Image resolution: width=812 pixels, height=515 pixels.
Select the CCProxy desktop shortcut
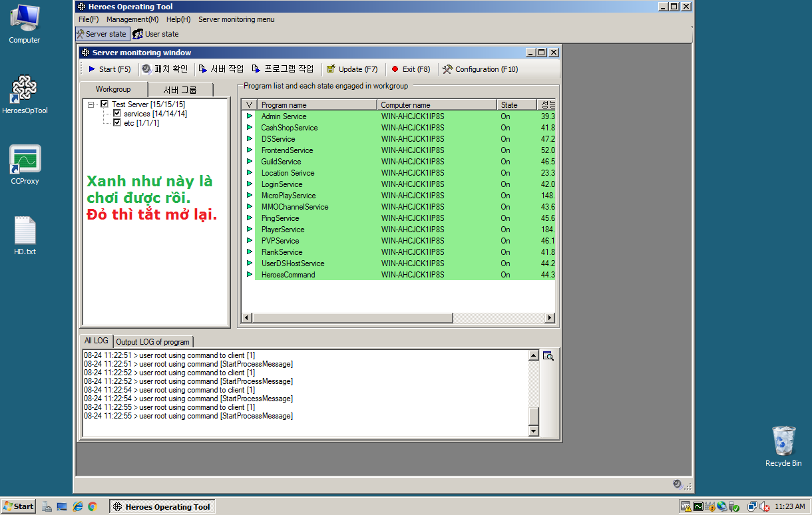click(25, 165)
